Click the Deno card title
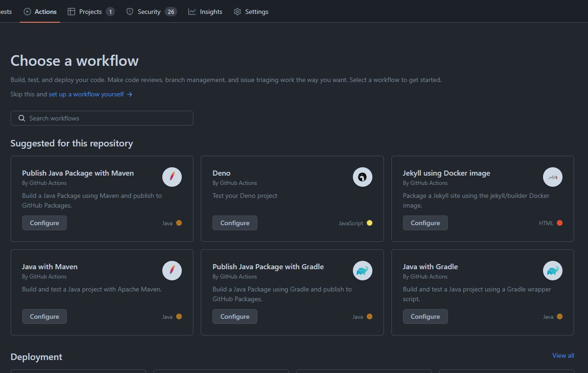Image resolution: width=588 pixels, height=373 pixels. [222, 173]
